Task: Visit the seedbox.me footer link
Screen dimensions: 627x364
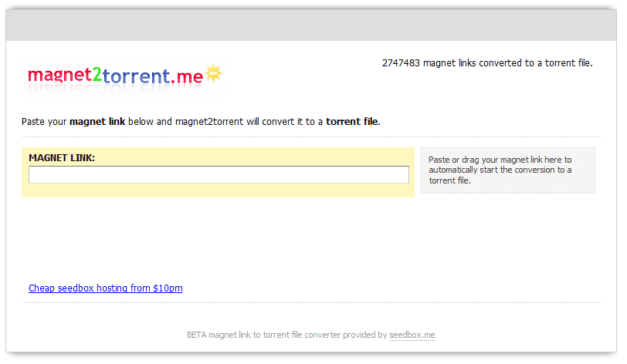Action: click(412, 335)
